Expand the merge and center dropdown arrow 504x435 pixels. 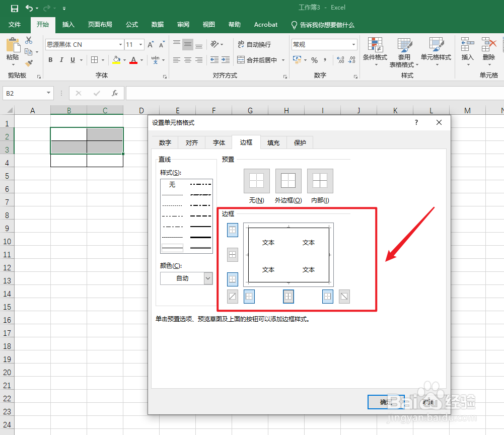[283, 60]
